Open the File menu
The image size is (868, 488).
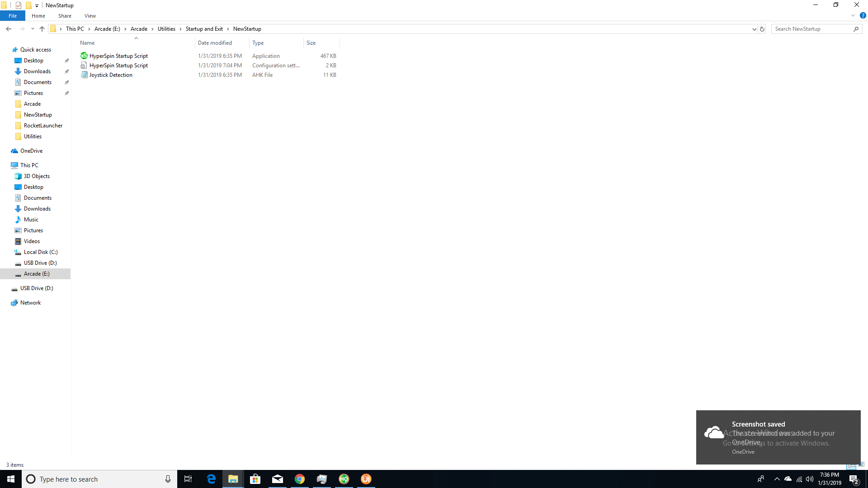pyautogui.click(x=13, y=16)
